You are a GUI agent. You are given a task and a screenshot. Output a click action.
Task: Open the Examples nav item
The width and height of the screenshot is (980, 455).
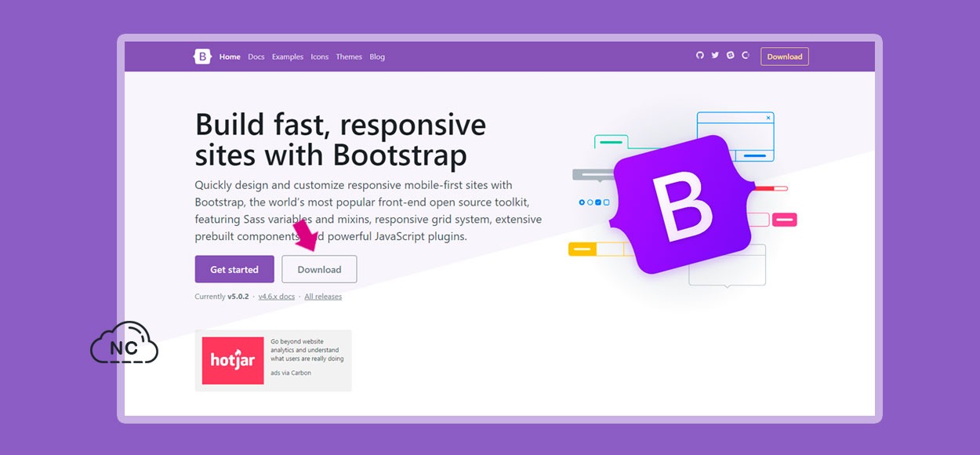point(288,56)
